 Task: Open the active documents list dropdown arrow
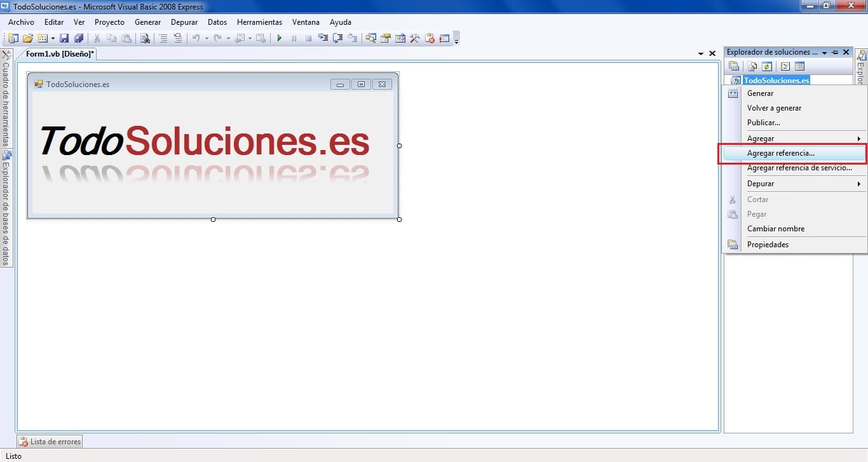(701, 54)
